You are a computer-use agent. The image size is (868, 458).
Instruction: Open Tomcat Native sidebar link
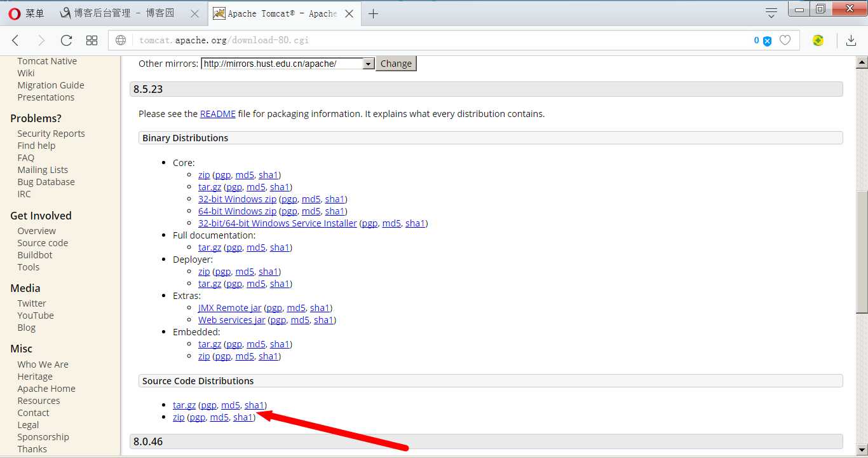[47, 61]
